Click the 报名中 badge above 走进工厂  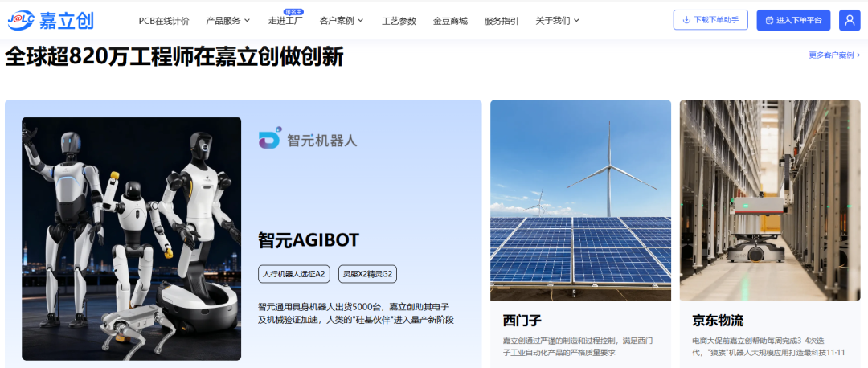[293, 11]
